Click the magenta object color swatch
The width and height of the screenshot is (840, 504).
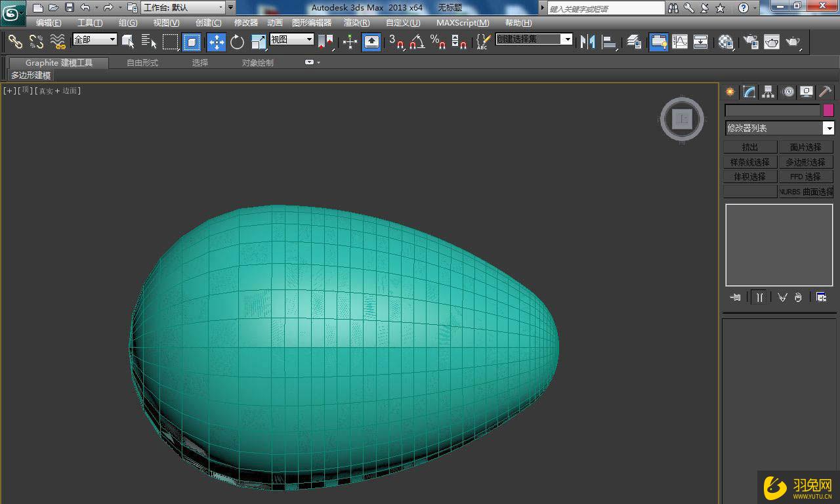click(828, 110)
